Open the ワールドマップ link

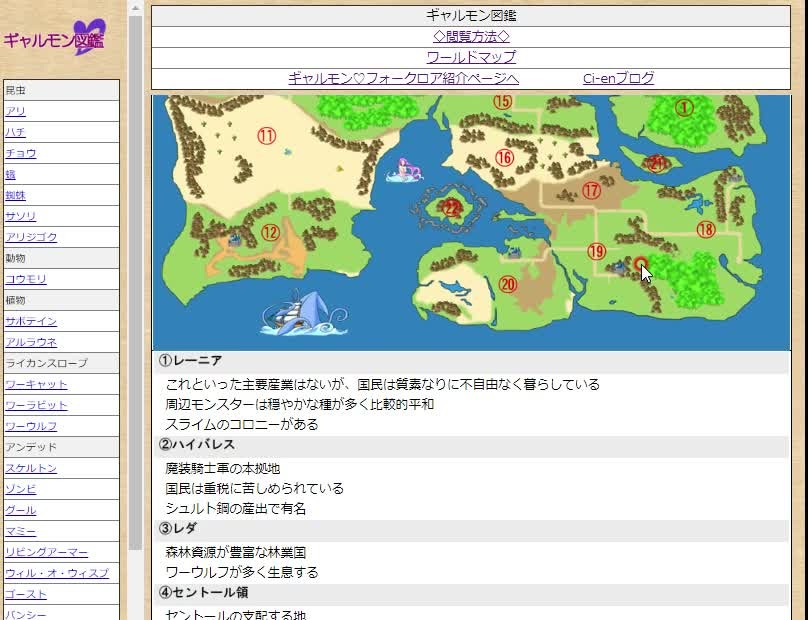pos(471,57)
